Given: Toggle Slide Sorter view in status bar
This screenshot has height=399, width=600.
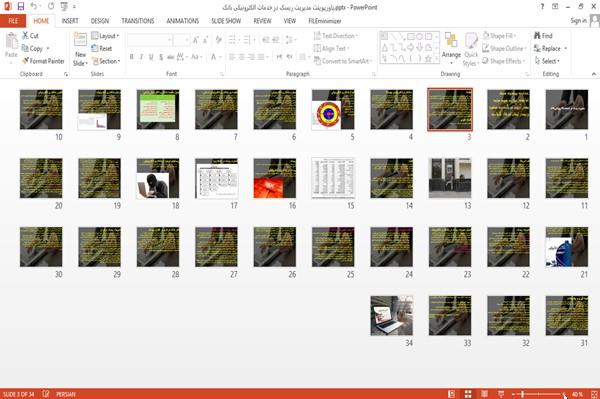Looking at the screenshot, I should point(468,394).
